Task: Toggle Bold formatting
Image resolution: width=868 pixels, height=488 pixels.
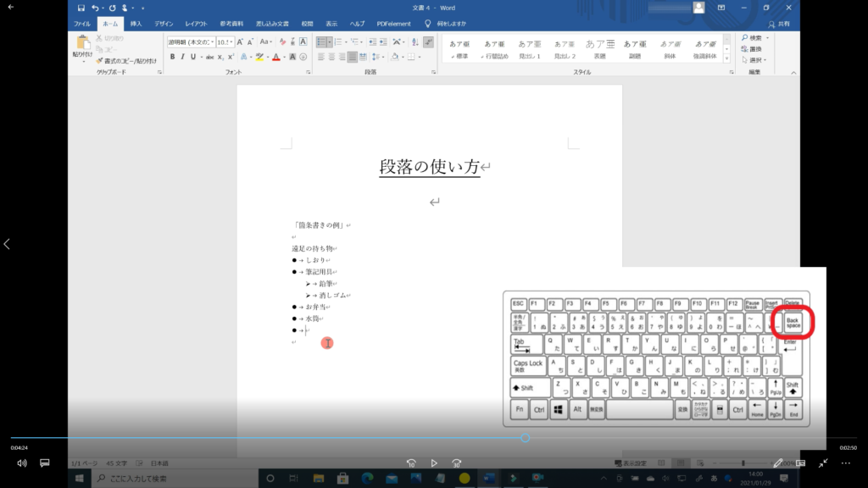Action: [172, 57]
